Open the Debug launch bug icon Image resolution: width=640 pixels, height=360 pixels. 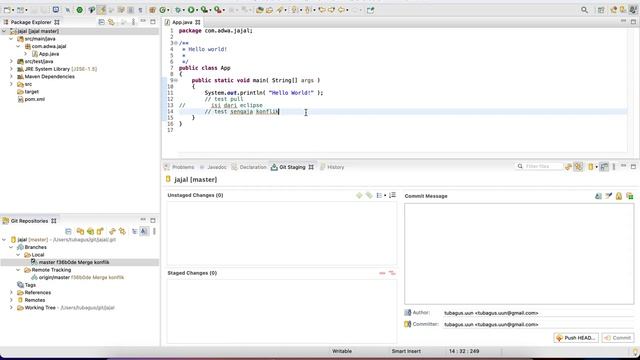tap(178, 10)
